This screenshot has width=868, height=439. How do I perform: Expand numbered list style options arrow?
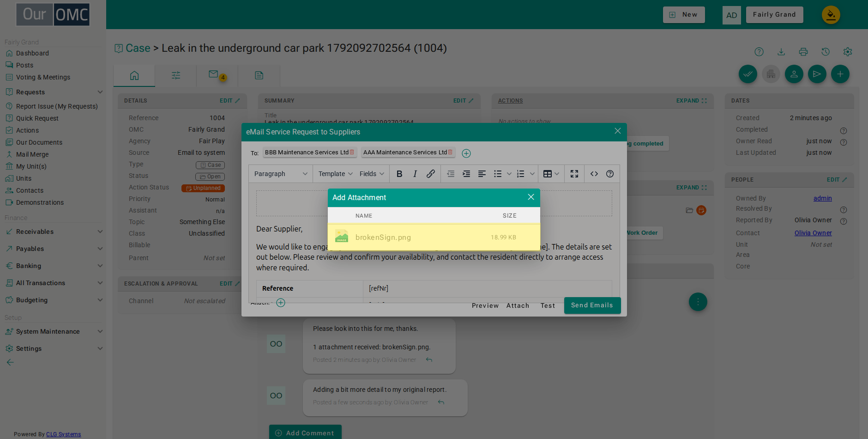point(532,174)
